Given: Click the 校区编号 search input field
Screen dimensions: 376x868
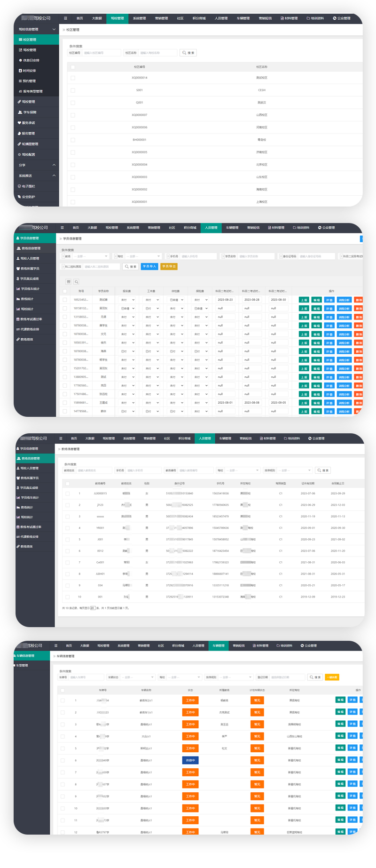Looking at the screenshot, I should tap(102, 53).
